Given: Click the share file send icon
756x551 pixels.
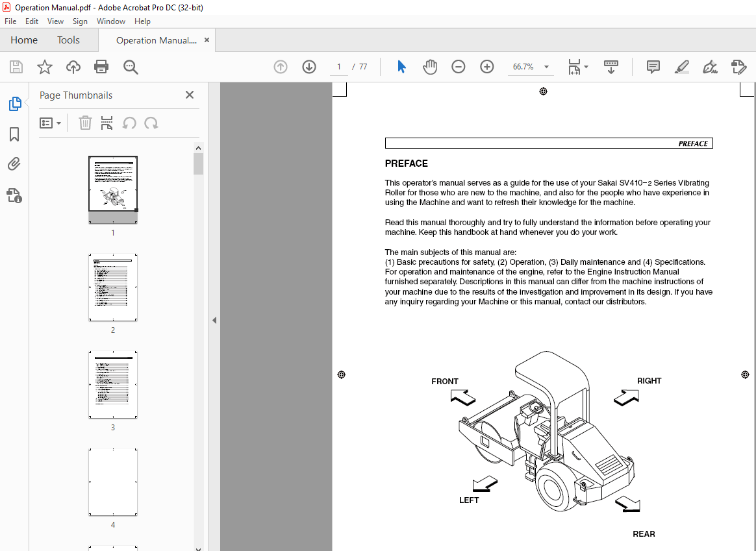Looking at the screenshot, I should (738, 67).
